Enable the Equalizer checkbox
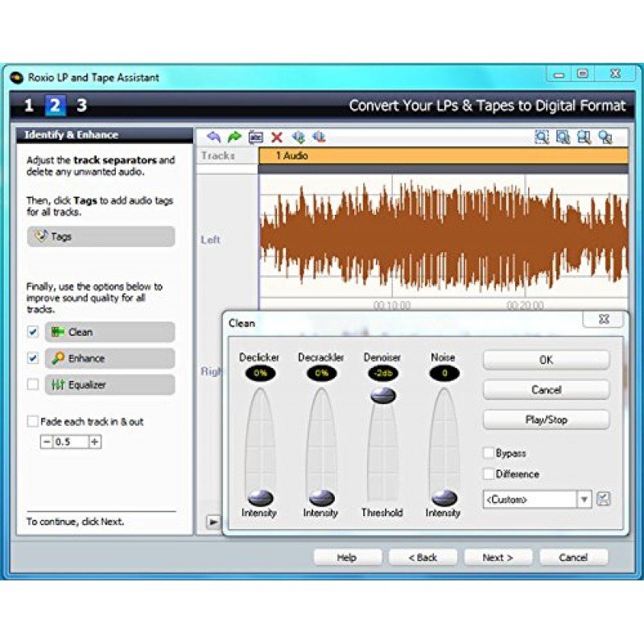This screenshot has height=644, width=644. [32, 385]
